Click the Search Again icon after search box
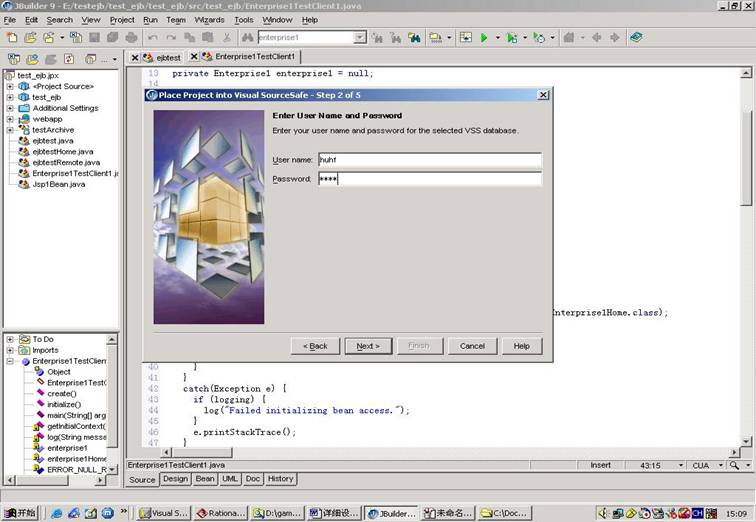The height and width of the screenshot is (522, 756). (378, 38)
